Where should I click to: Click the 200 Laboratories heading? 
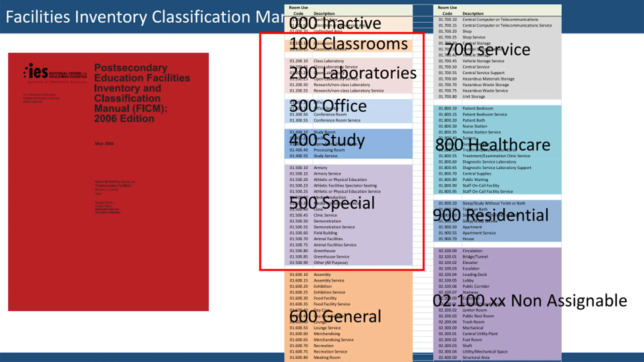tap(353, 73)
